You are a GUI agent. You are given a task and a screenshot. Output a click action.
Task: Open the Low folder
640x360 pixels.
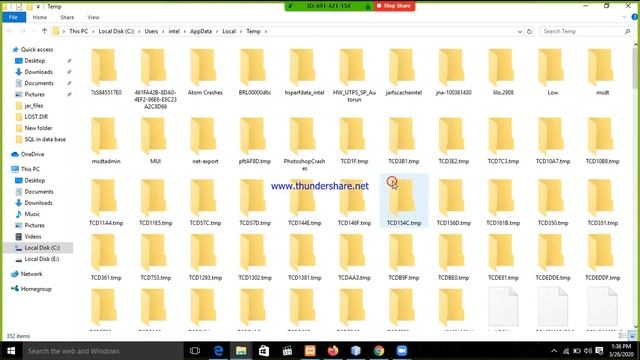553,72
